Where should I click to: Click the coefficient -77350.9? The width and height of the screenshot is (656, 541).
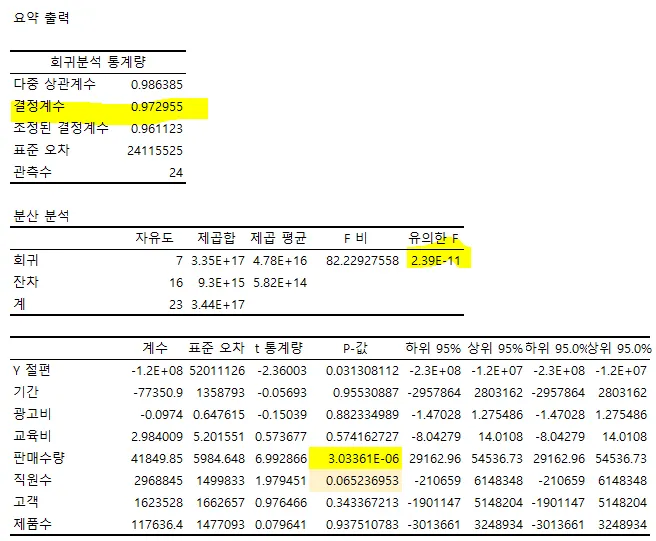click(158, 392)
